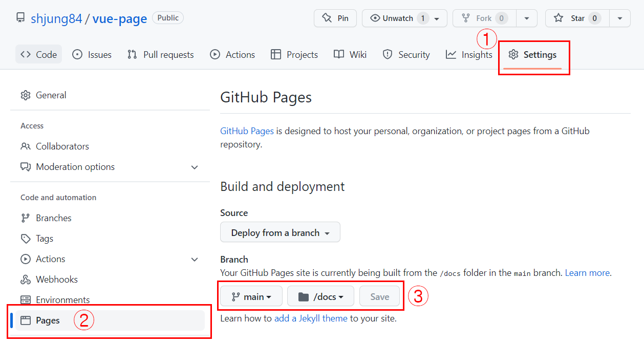
Task: Click the tag icon beside Tags
Action: [26, 239]
